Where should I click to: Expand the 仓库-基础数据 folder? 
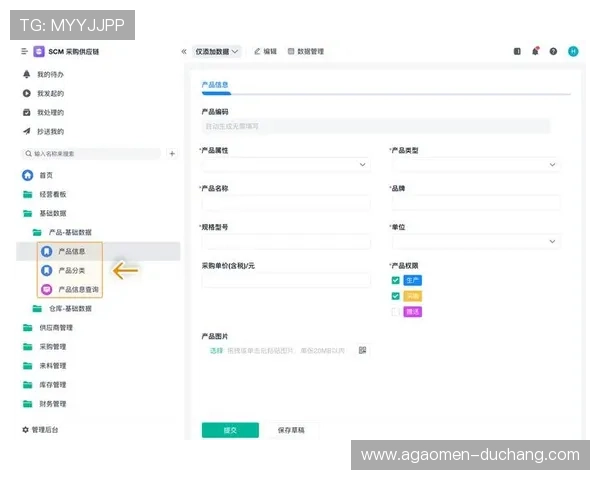pos(62,309)
